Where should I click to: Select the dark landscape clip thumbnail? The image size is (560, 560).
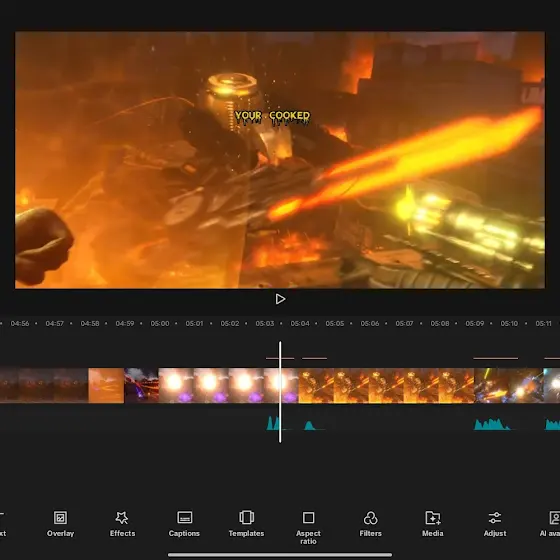44,385
